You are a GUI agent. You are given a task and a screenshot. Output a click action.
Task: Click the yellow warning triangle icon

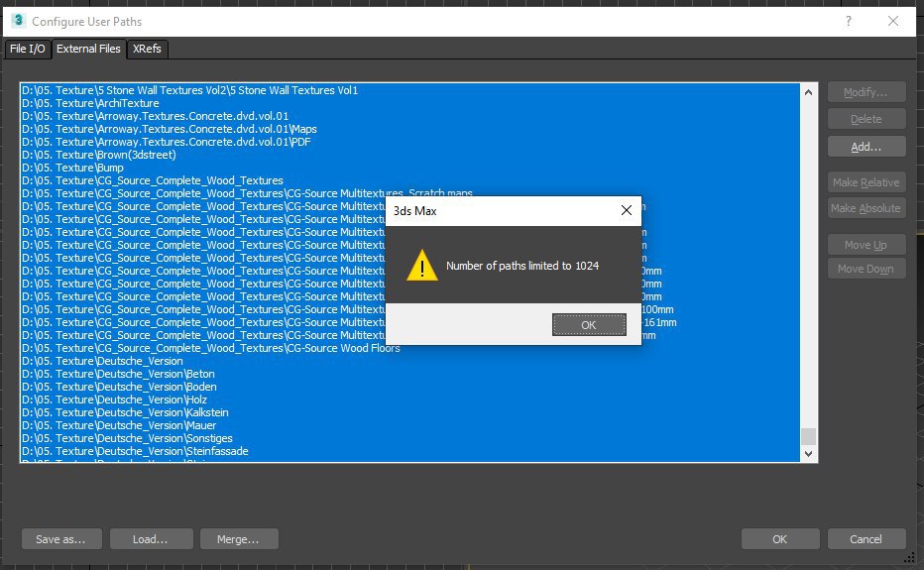click(422, 266)
